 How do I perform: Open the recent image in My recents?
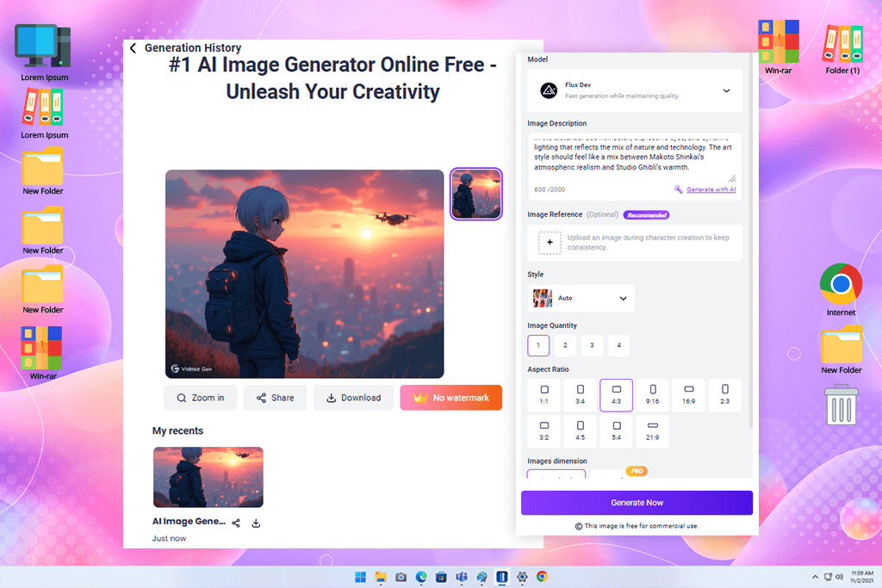pyautogui.click(x=208, y=477)
